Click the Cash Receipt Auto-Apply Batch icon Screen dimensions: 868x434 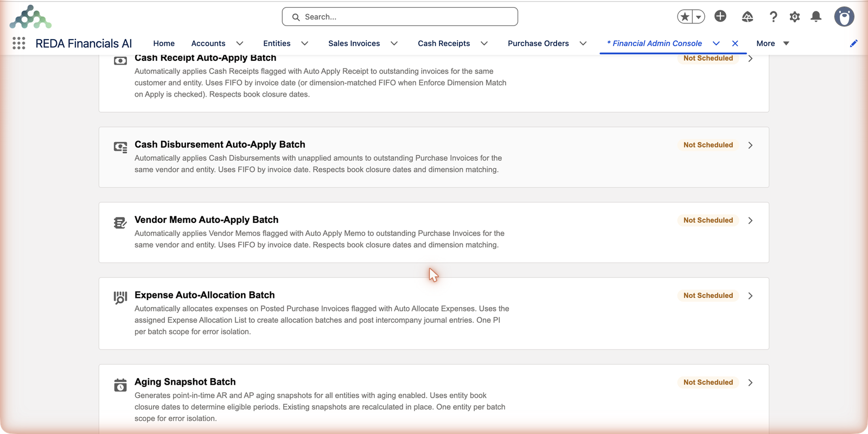click(120, 61)
